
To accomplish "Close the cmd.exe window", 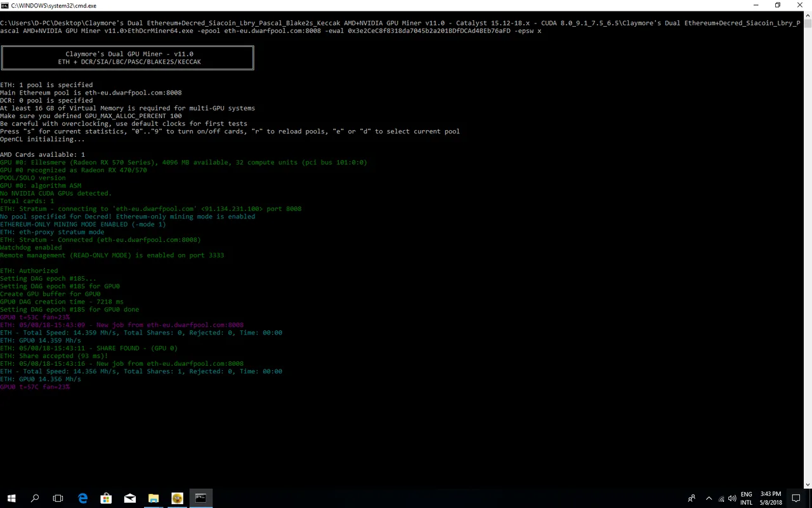I will (x=800, y=5).
